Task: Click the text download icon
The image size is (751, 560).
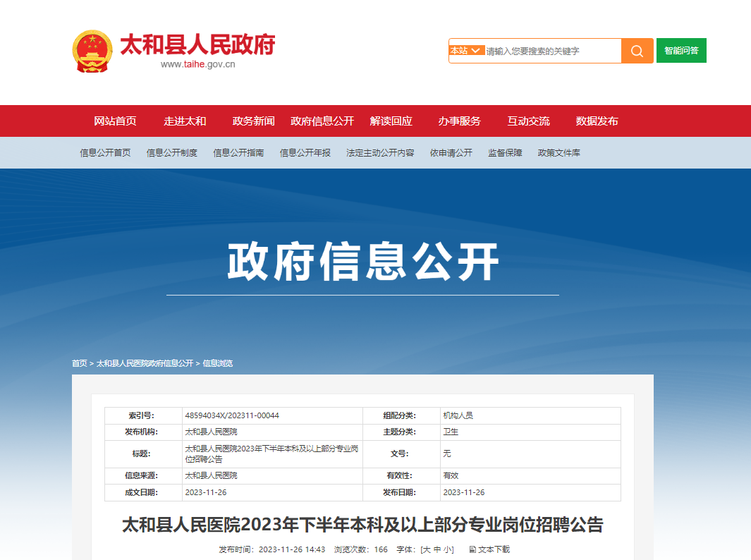Action: [473, 549]
